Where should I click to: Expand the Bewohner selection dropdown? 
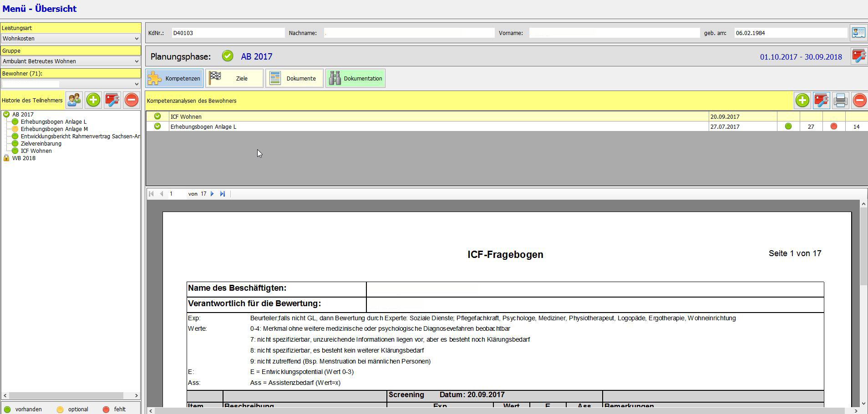pos(71,84)
